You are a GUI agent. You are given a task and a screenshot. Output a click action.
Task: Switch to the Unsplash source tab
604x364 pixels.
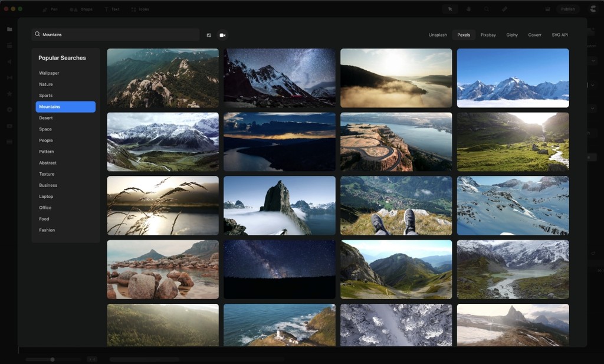pyautogui.click(x=438, y=35)
